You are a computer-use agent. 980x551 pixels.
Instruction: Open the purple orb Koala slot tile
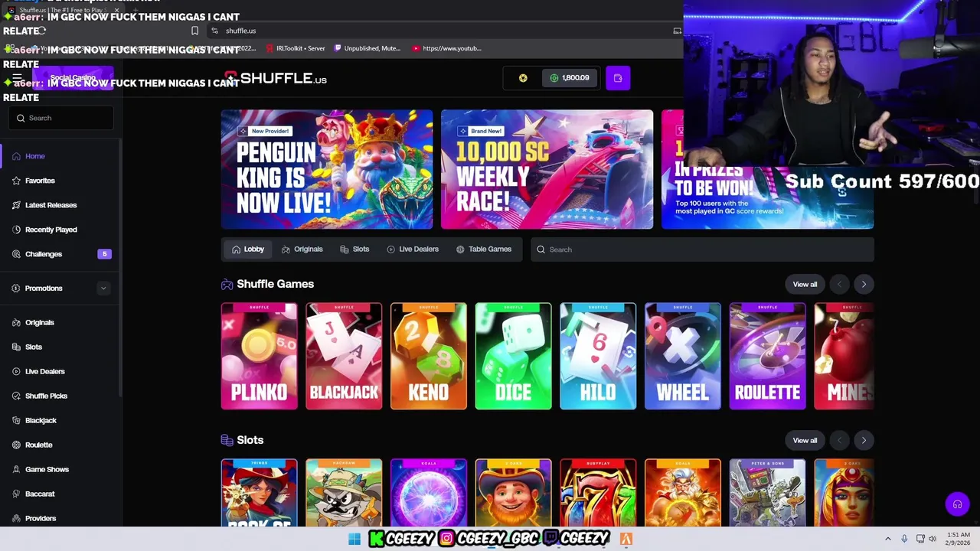pyautogui.click(x=429, y=493)
